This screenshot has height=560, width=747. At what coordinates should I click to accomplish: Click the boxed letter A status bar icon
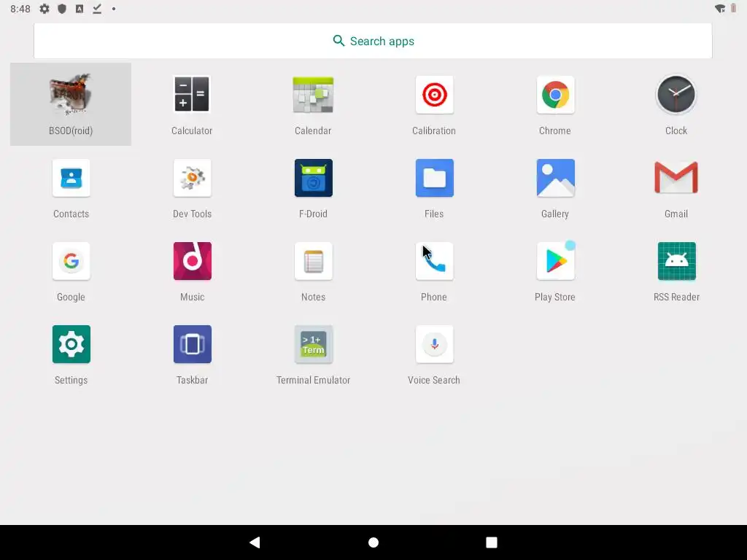click(80, 9)
